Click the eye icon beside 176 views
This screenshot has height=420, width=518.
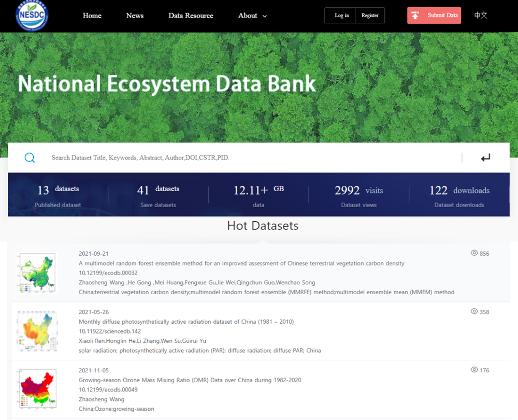click(x=473, y=370)
